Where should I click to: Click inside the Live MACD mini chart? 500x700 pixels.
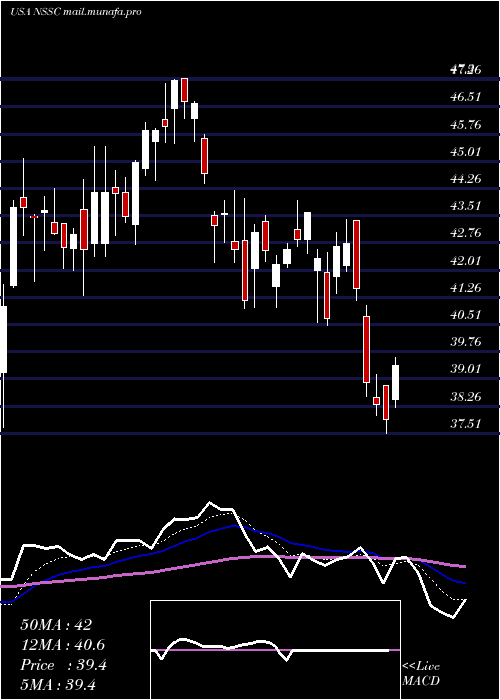(275, 650)
